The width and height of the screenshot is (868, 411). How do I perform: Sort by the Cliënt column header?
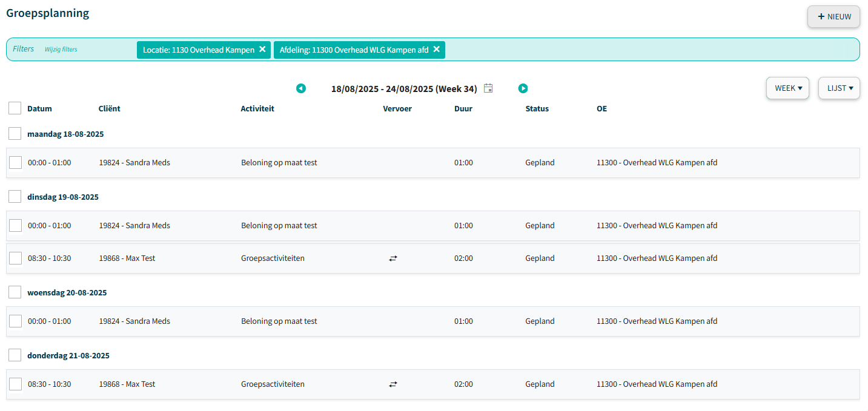click(x=110, y=109)
